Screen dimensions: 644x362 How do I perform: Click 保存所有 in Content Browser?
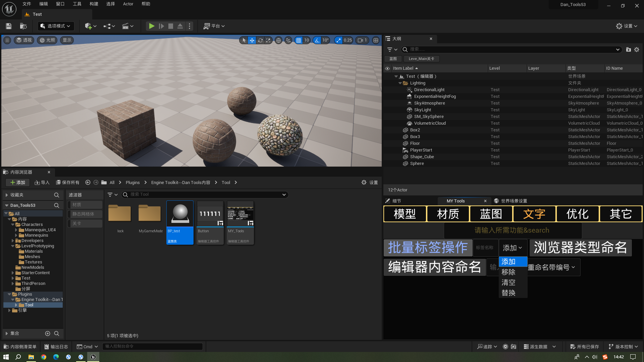[68, 183]
